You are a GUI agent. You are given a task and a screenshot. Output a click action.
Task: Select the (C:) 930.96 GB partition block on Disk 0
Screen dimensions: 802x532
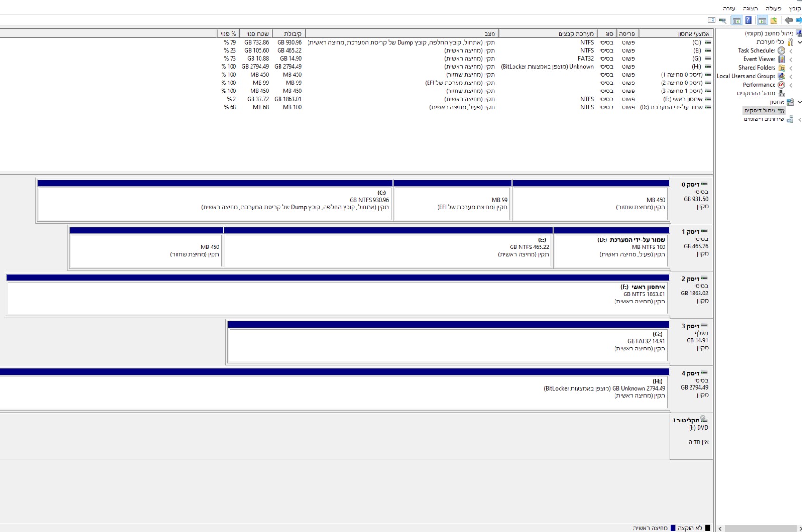(x=214, y=201)
